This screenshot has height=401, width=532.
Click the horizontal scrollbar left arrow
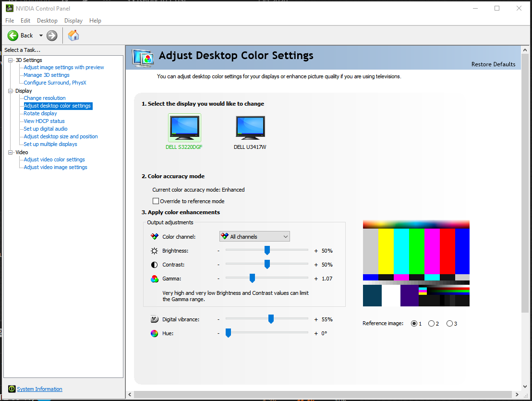tap(130, 395)
